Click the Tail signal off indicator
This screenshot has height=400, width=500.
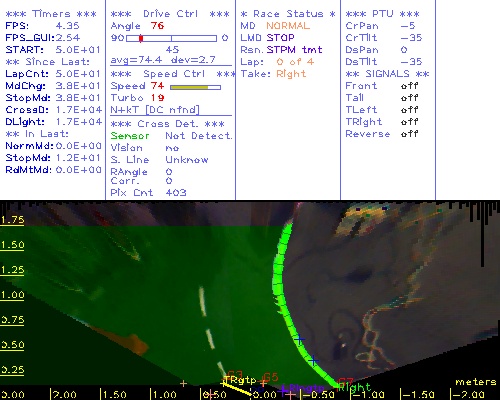click(x=409, y=98)
